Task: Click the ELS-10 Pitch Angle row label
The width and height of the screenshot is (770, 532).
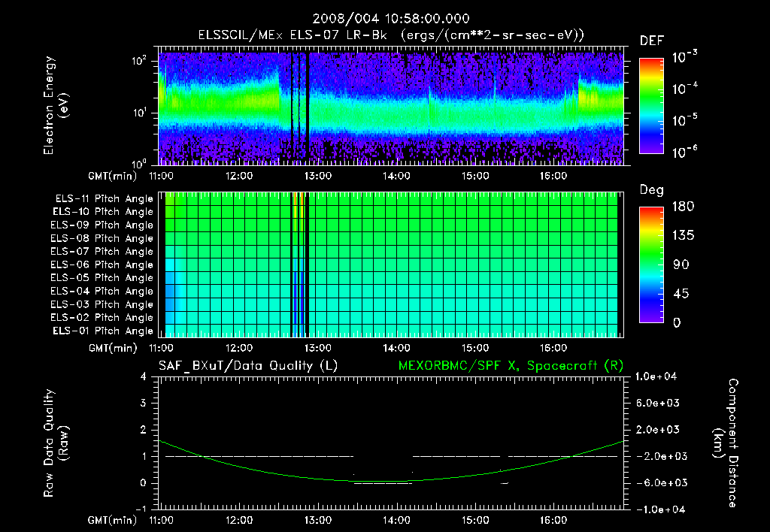Action: (103, 212)
